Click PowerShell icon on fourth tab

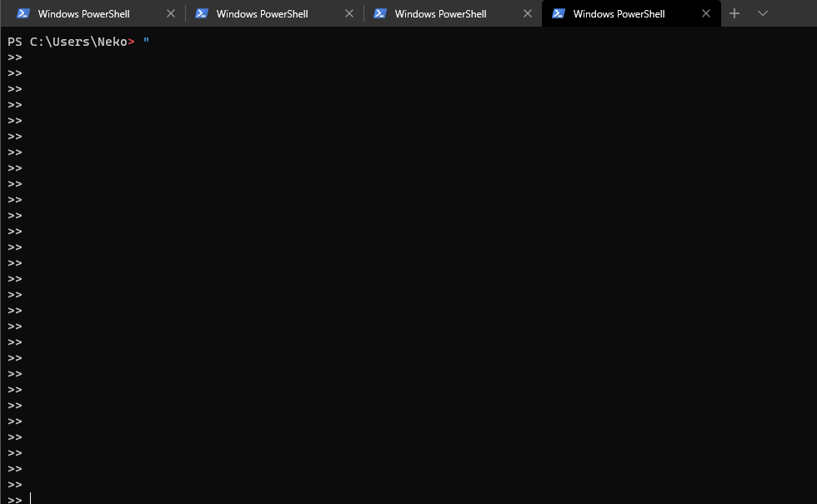[558, 13]
